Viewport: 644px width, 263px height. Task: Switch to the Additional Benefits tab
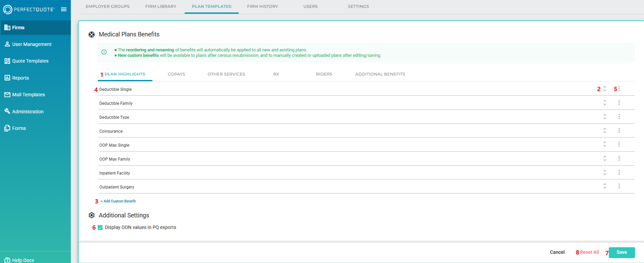tap(380, 74)
